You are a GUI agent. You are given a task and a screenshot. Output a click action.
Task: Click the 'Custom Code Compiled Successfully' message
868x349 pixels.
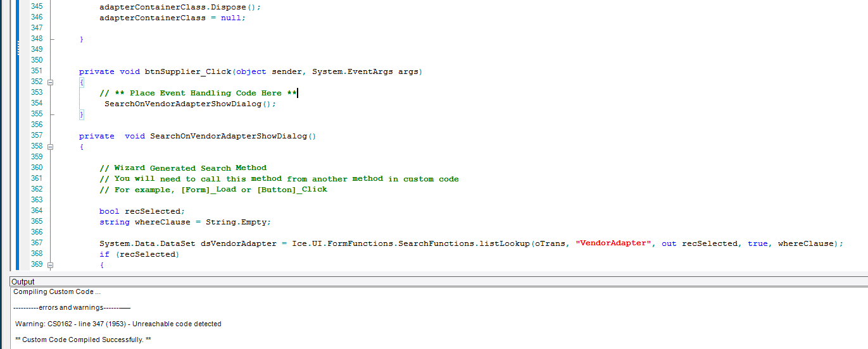(x=82, y=340)
